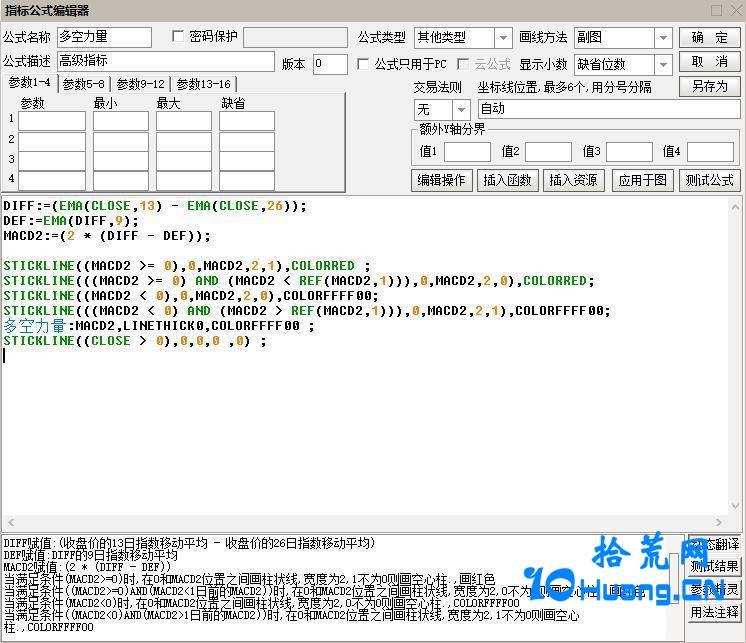Click the password input field
The height and width of the screenshot is (643, 746).
(x=295, y=37)
